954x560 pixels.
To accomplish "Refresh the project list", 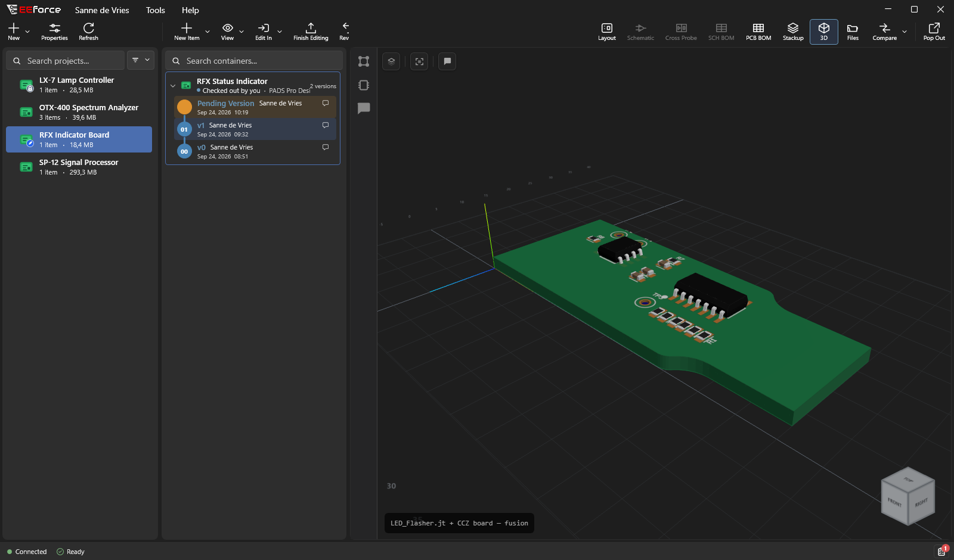I will pyautogui.click(x=88, y=32).
